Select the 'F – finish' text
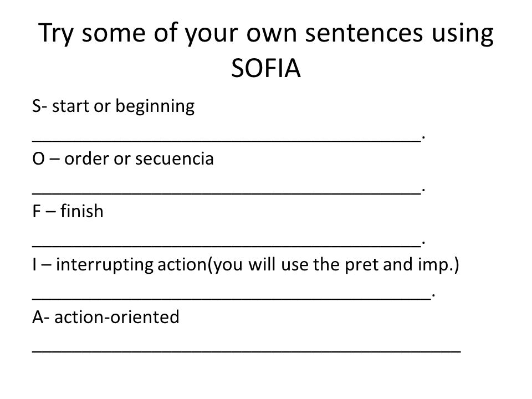The image size is (532, 399). (68, 211)
